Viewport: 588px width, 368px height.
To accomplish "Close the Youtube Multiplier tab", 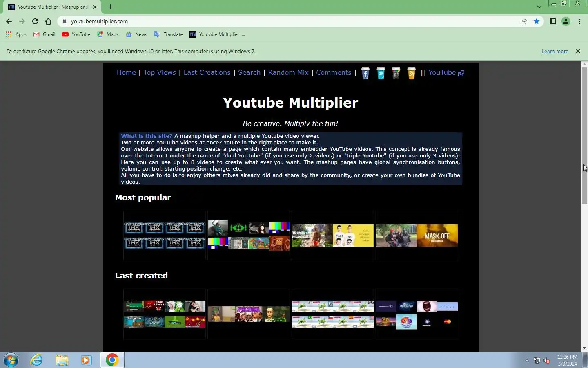I will [x=95, y=7].
